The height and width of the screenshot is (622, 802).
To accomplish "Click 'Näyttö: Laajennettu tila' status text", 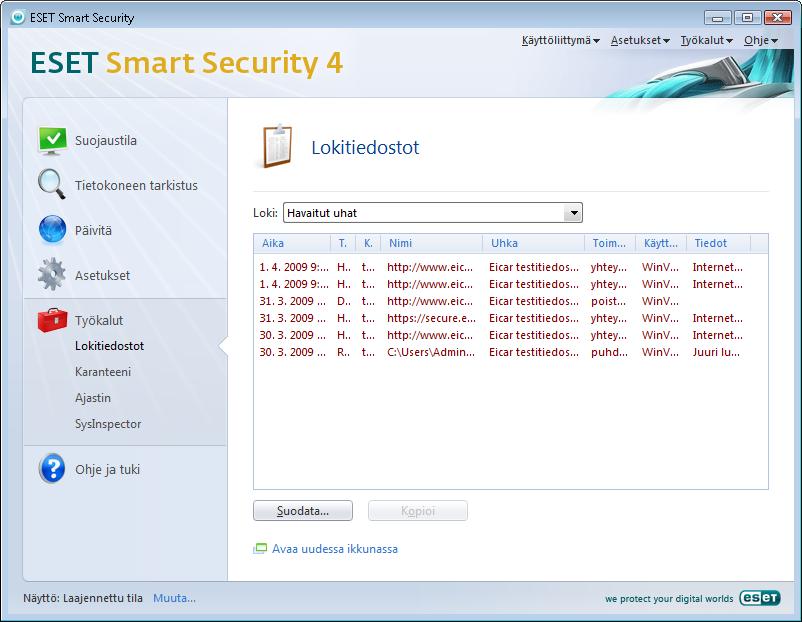I will coord(83,598).
